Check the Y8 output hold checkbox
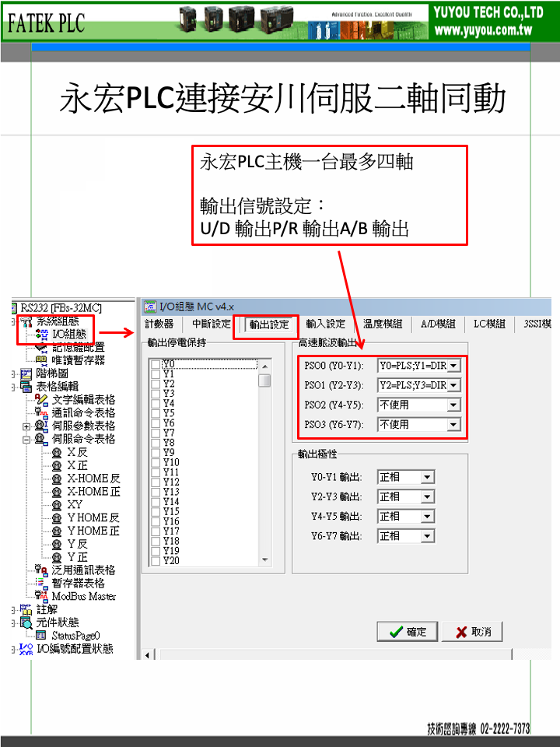560x747 pixels. pyautogui.click(x=156, y=443)
